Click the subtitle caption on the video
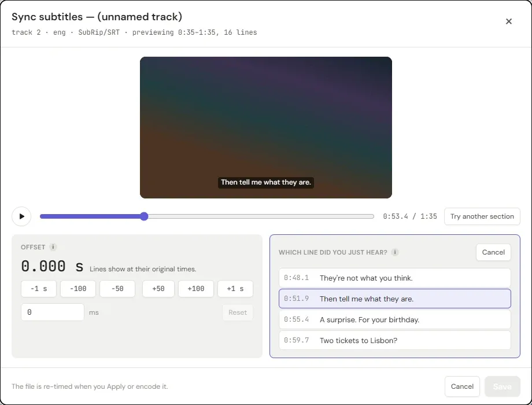This screenshot has width=532, height=405. coord(266,182)
